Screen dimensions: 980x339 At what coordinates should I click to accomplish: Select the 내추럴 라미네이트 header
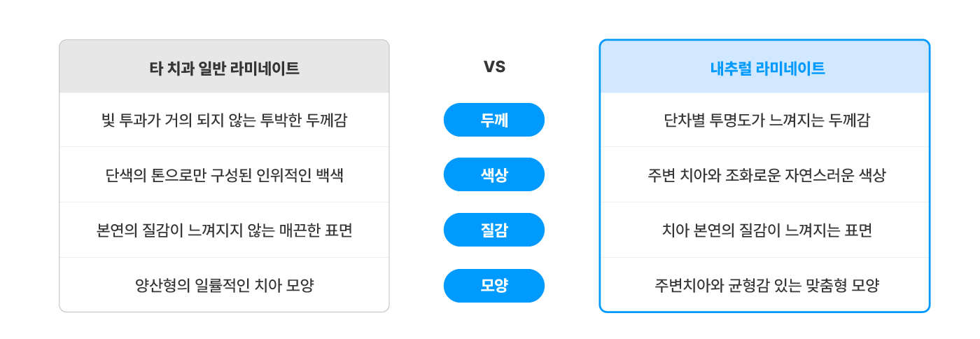coord(764,67)
